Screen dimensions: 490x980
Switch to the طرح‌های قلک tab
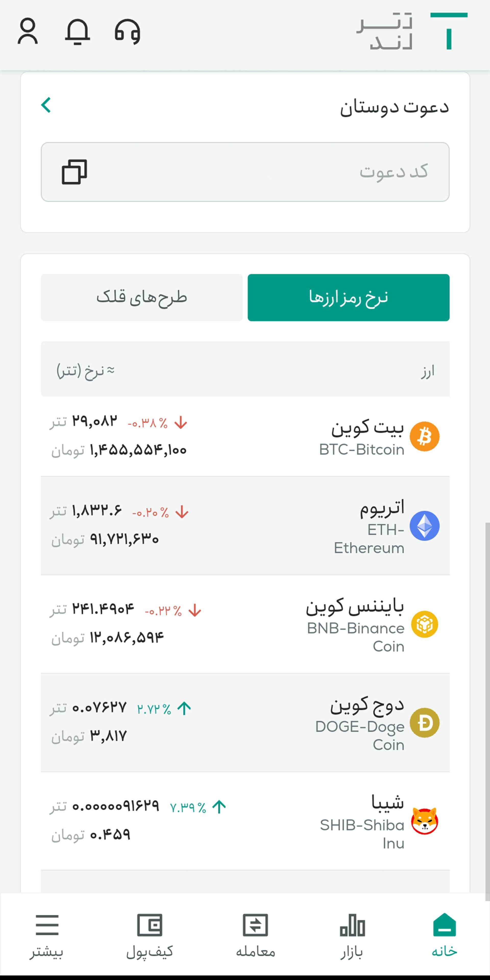(x=142, y=298)
